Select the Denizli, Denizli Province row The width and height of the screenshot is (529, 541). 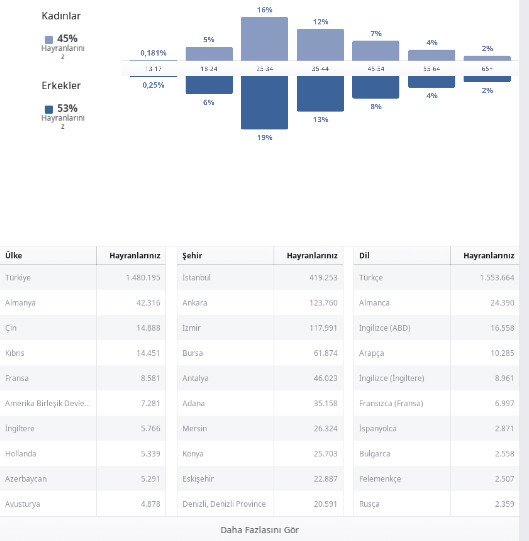(260, 504)
